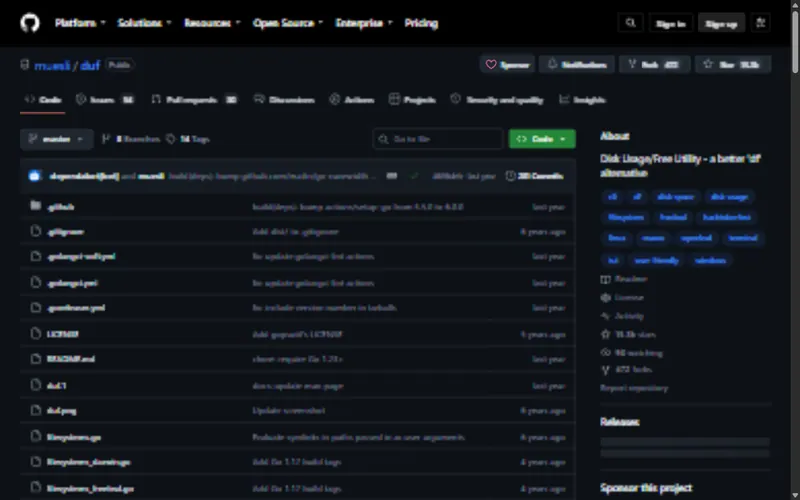Click the green commit status checkmark

tap(414, 176)
